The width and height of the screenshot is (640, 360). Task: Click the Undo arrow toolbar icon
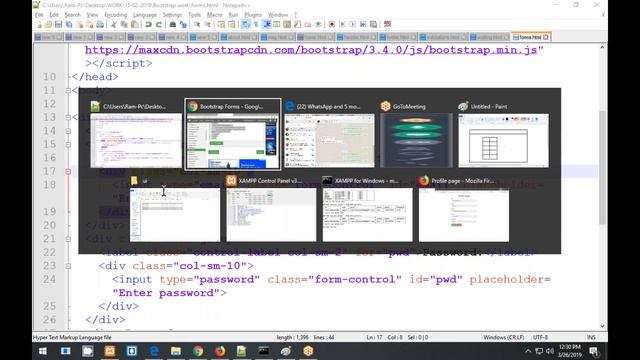pyautogui.click(x=148, y=24)
